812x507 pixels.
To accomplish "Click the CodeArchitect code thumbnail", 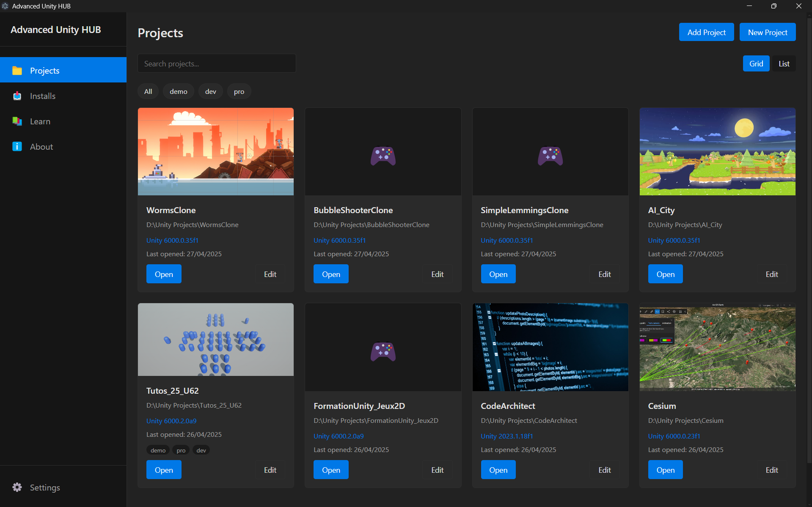I will click(x=550, y=347).
